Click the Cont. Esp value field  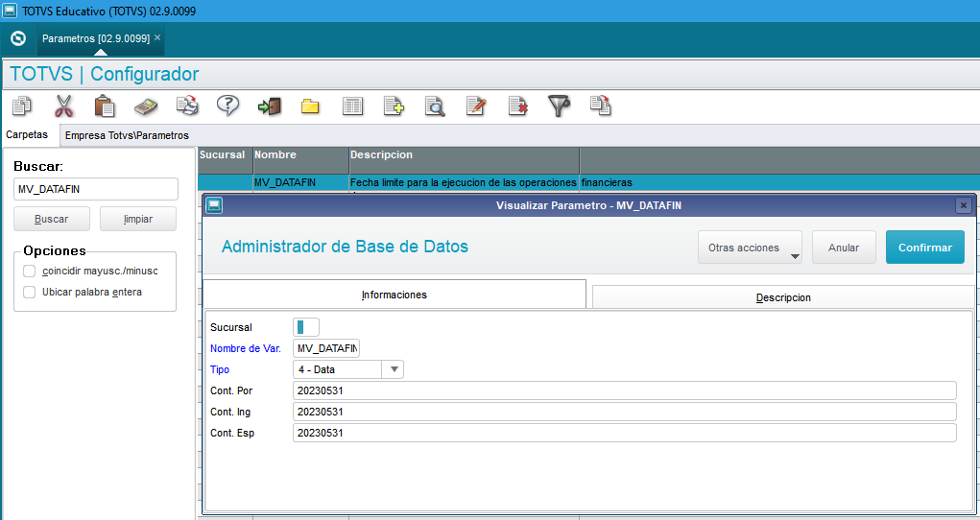[x=624, y=433]
